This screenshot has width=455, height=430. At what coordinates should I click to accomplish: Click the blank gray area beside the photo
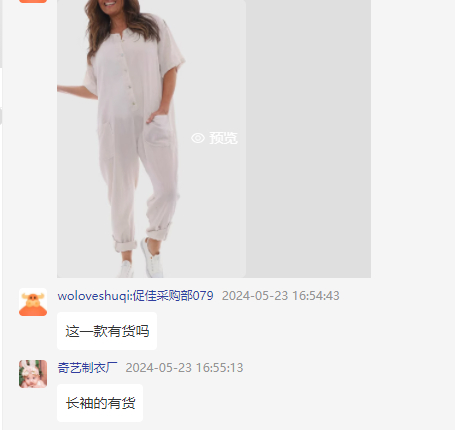pyautogui.click(x=308, y=139)
